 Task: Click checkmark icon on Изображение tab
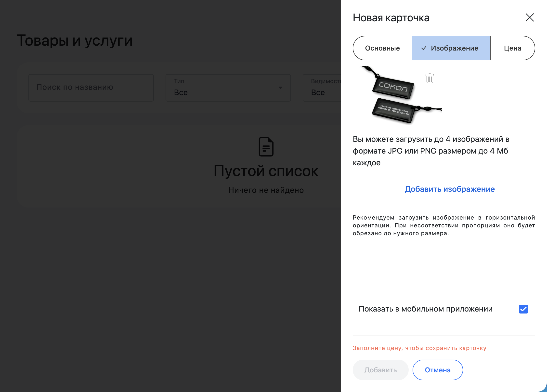click(x=424, y=48)
